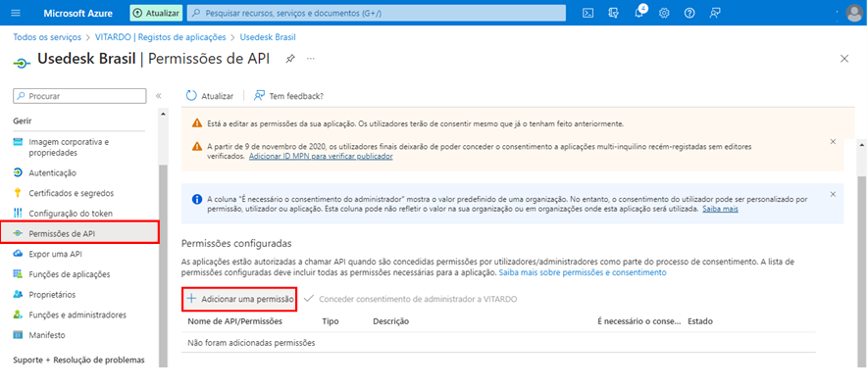This screenshot has width=868, height=387.
Task: Sort by Nome de API/Permissões column
Action: point(235,320)
